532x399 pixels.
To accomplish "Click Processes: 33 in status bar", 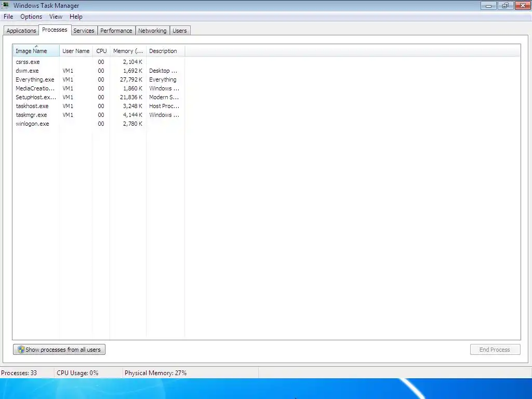I will coord(19,373).
